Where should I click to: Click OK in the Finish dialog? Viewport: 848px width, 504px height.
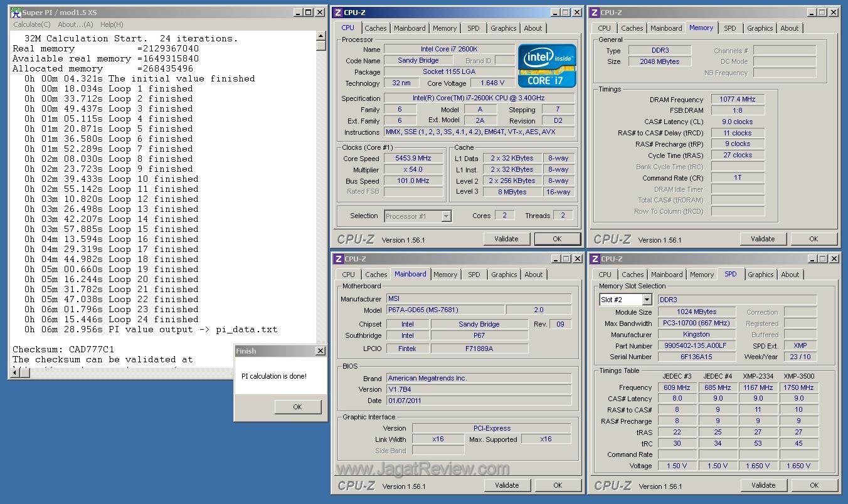coord(297,407)
